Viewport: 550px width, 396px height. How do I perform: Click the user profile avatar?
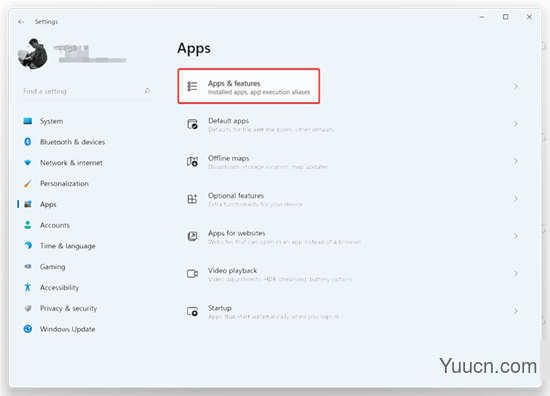[33, 54]
